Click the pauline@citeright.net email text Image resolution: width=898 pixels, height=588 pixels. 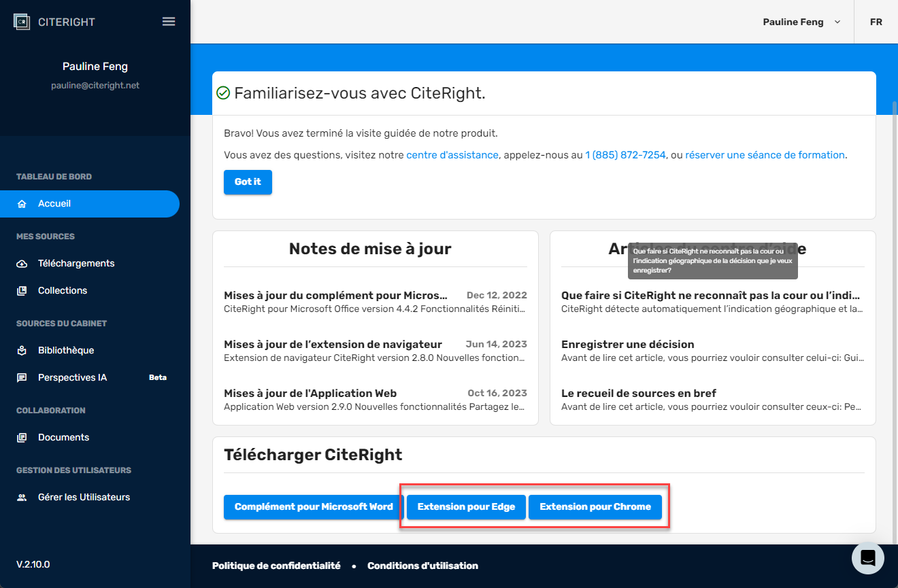95,86
